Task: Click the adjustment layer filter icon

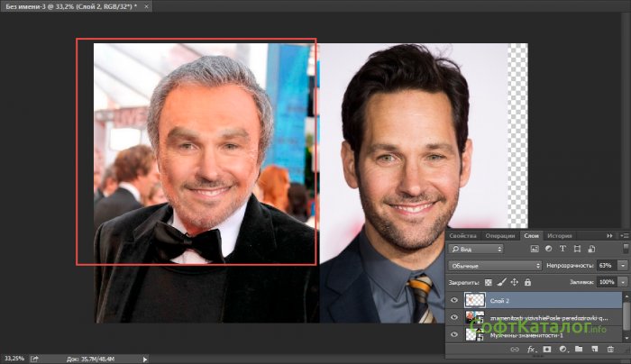Action: 549,248
